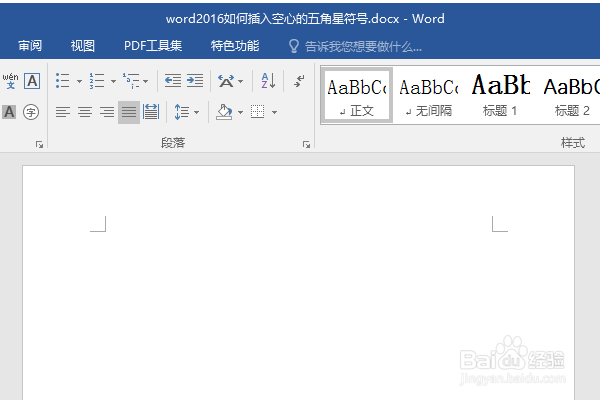This screenshot has height=400, width=600.
Task: Click inside the blank document page
Action: click(298, 283)
